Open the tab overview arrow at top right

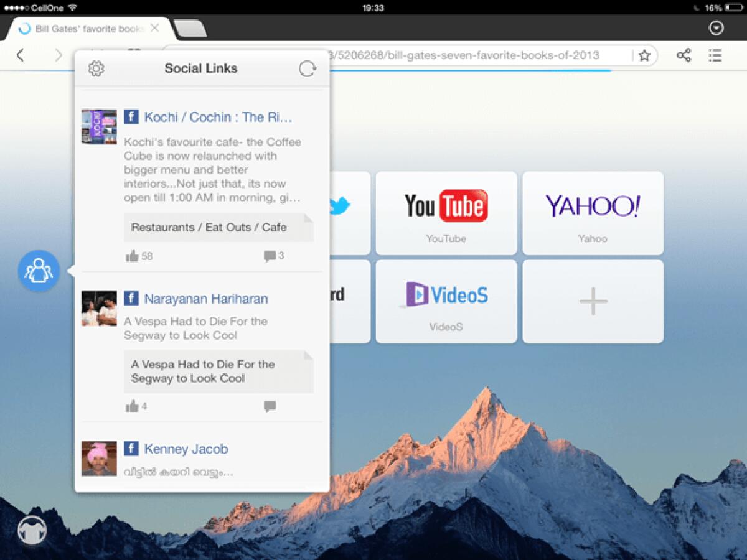pos(716,28)
